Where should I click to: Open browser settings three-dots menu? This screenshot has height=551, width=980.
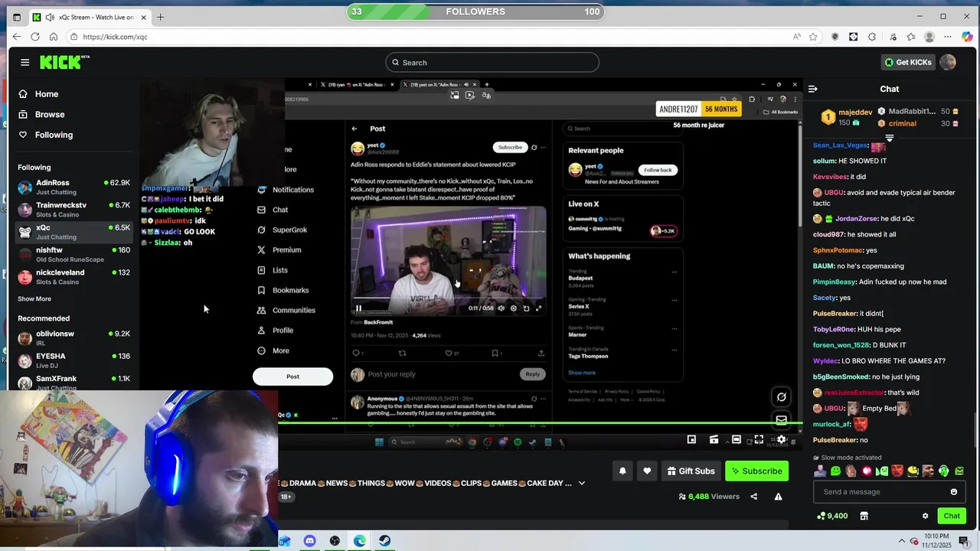(x=947, y=37)
